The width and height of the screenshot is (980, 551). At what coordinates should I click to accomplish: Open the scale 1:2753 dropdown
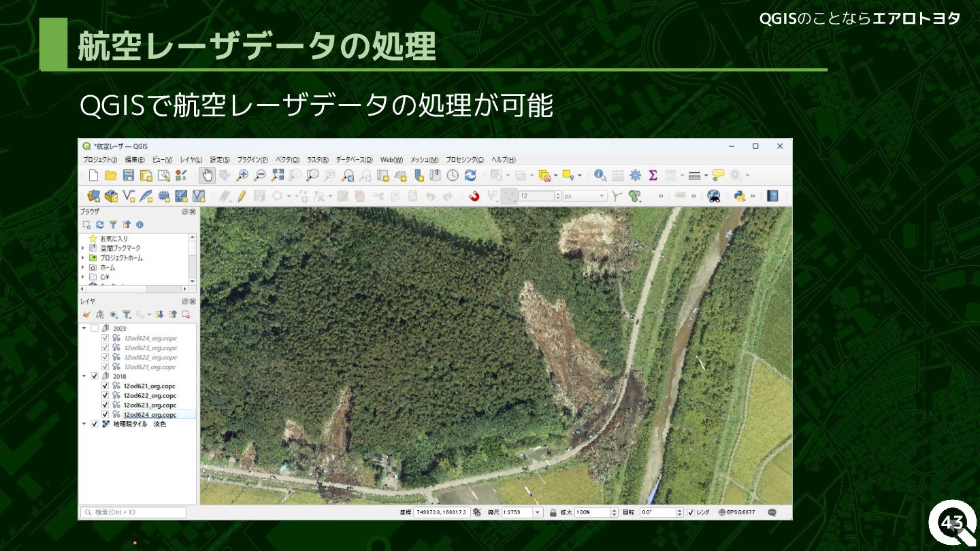(538, 512)
